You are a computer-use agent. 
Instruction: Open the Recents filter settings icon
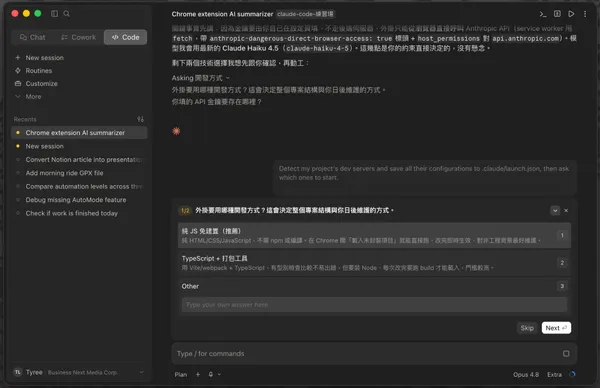(x=140, y=119)
